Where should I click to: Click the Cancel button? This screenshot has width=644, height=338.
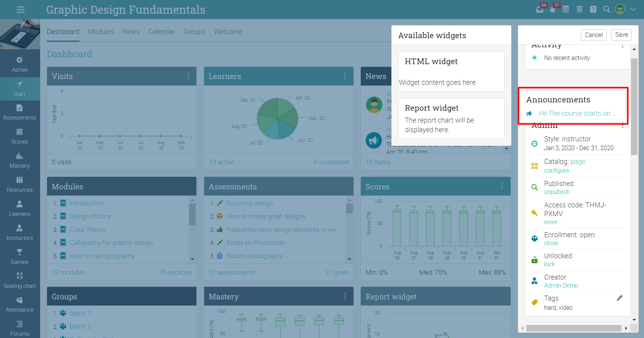pos(594,35)
